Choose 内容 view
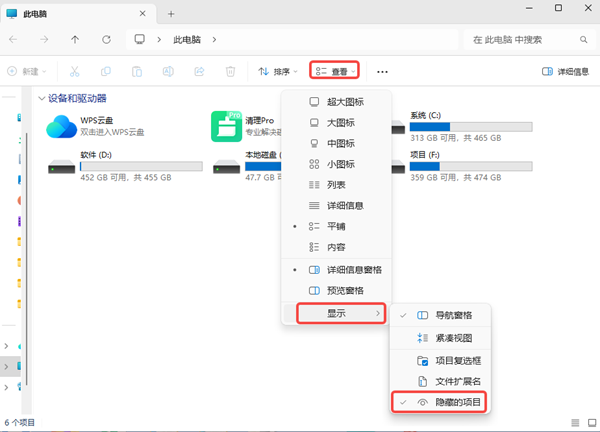The image size is (600, 432). (x=336, y=247)
